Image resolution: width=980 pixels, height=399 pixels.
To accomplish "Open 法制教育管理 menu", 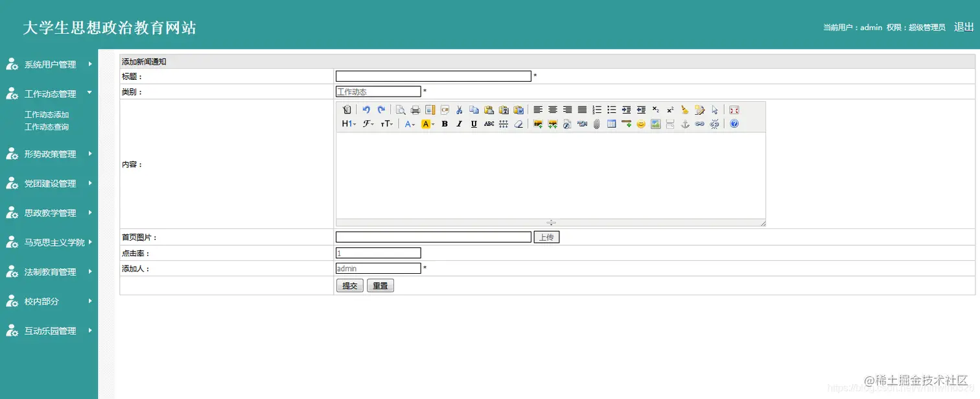I will point(49,272).
